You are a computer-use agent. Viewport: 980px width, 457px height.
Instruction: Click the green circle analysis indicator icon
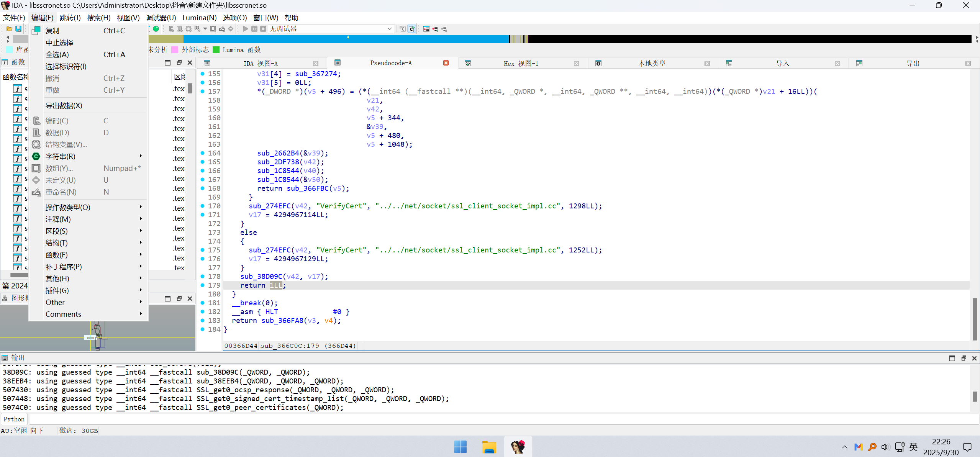click(156, 29)
